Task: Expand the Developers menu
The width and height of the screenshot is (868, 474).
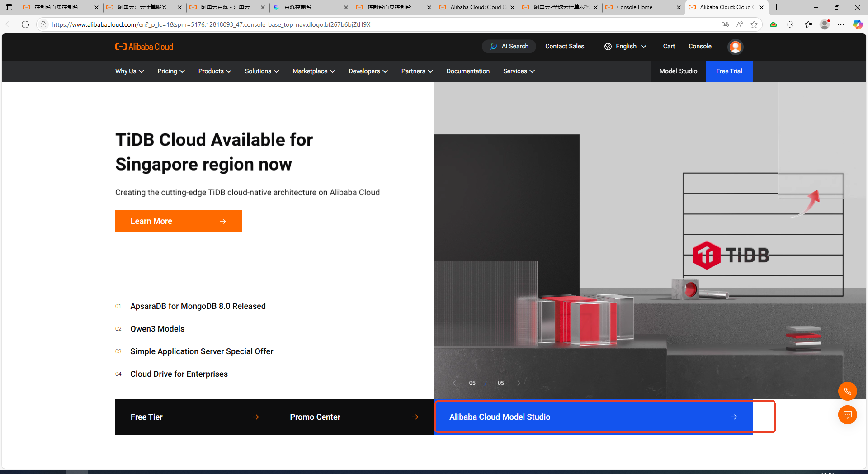Action: [368, 71]
